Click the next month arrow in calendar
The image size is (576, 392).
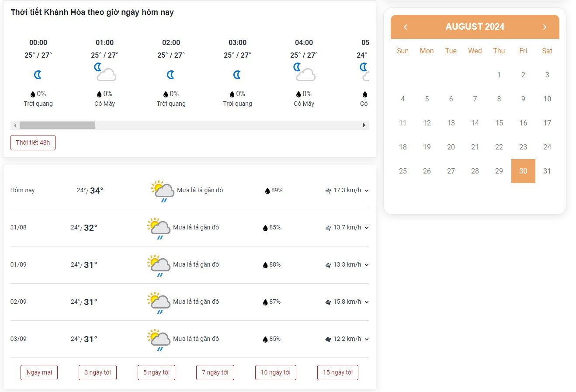tap(545, 27)
